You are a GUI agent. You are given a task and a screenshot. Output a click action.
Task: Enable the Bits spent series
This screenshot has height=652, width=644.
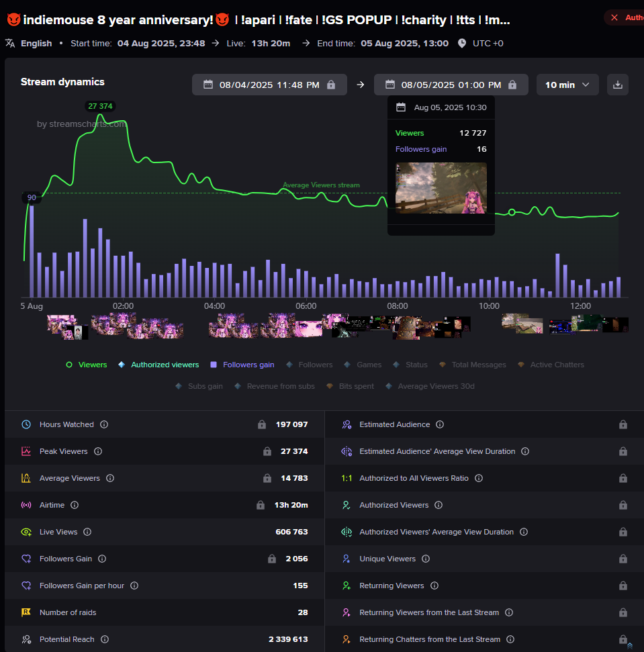[350, 386]
